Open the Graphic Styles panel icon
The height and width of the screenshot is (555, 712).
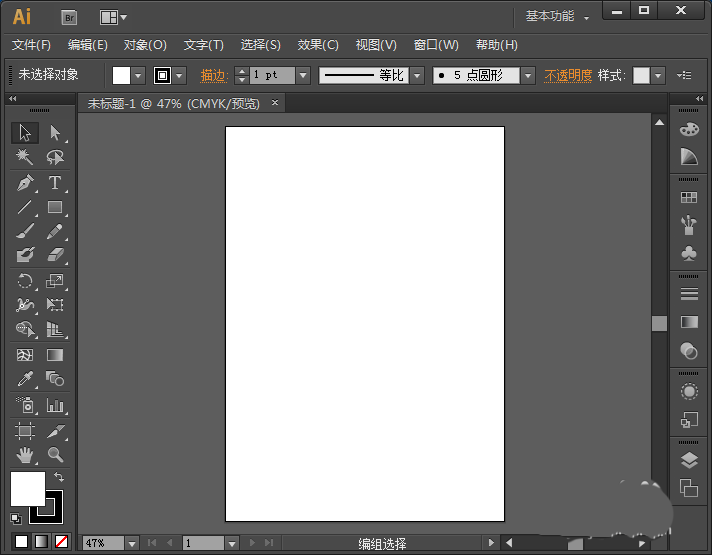[689, 420]
